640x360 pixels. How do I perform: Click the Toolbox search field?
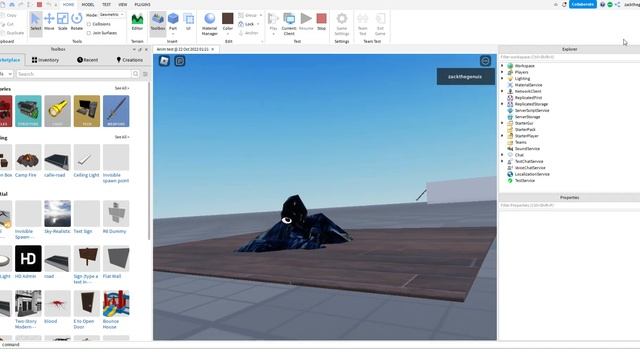(74, 74)
